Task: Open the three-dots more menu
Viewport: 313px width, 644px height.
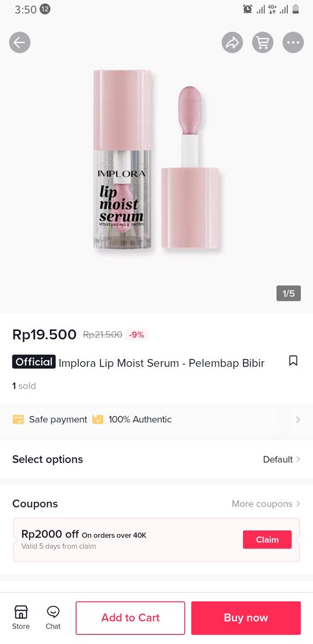Action: 293,42
